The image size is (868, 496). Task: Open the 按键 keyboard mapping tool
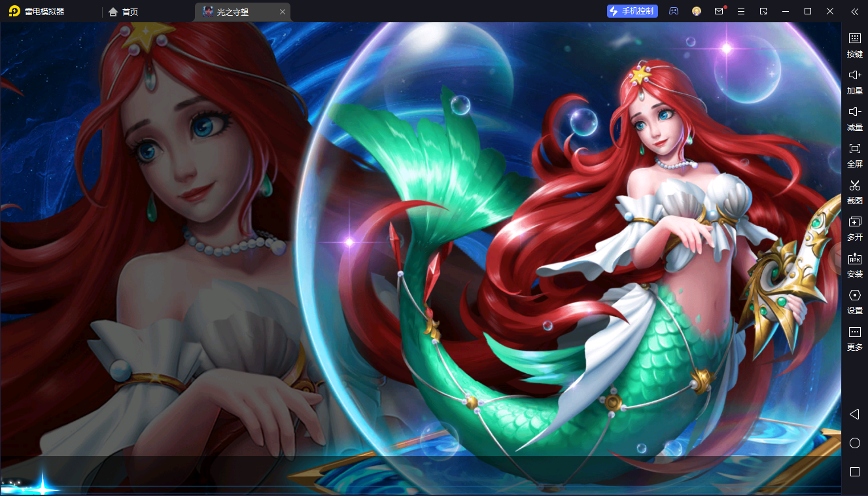click(x=854, y=45)
